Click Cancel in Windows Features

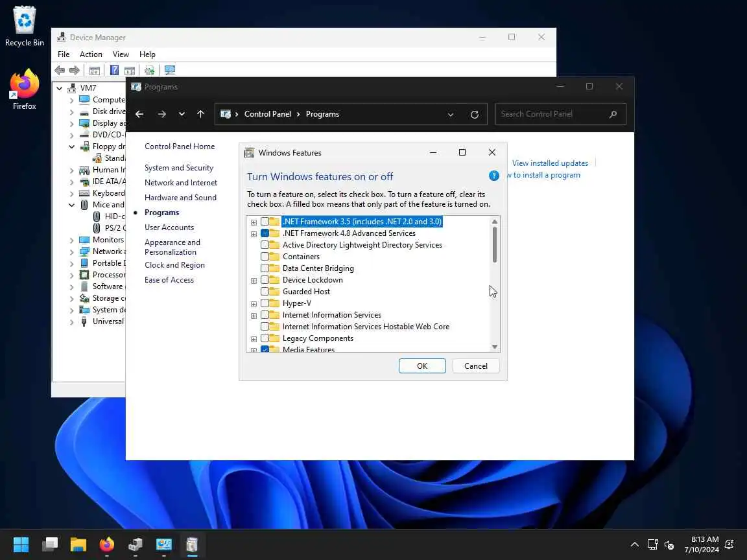(475, 366)
